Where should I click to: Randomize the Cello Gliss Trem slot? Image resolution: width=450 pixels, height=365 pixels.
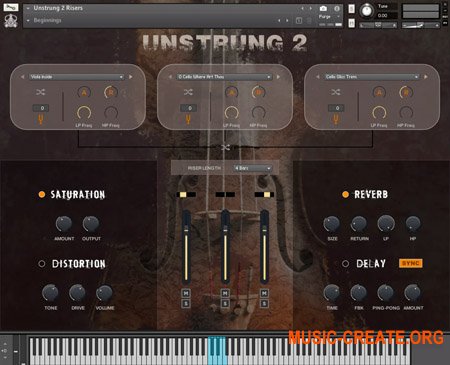(x=336, y=92)
